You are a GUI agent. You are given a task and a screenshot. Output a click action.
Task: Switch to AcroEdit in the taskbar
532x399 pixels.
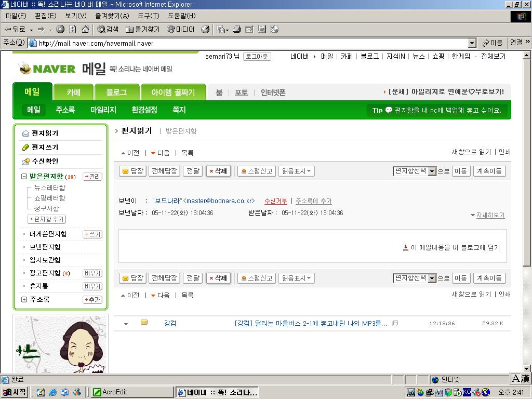click(131, 392)
